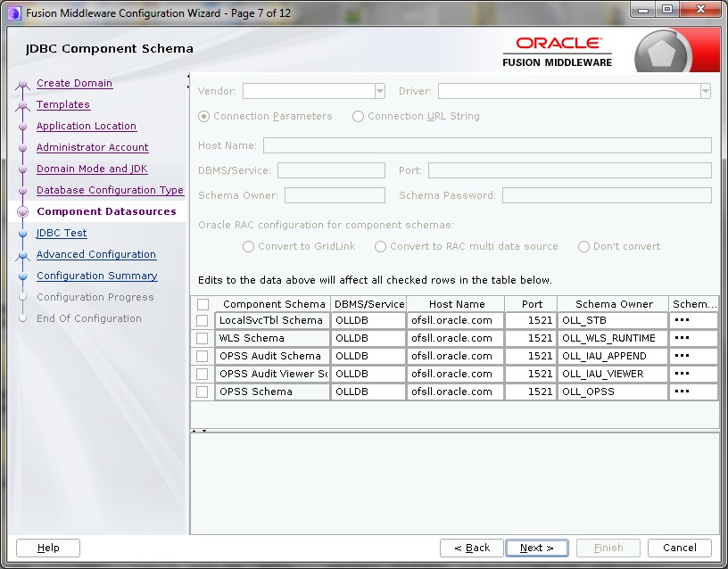728x569 pixels.
Task: Click the OPSS Audit Schema name cell
Action: coord(272,356)
